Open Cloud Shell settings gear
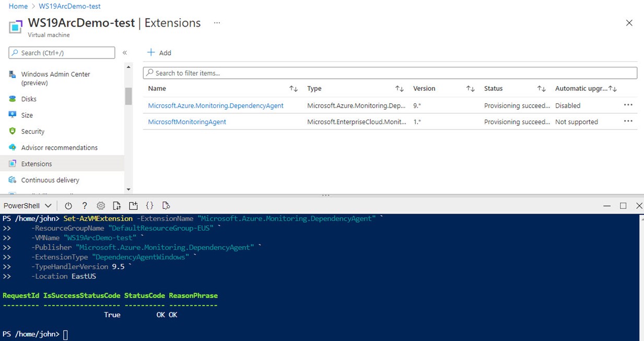This screenshot has height=341, width=644. pyautogui.click(x=100, y=205)
